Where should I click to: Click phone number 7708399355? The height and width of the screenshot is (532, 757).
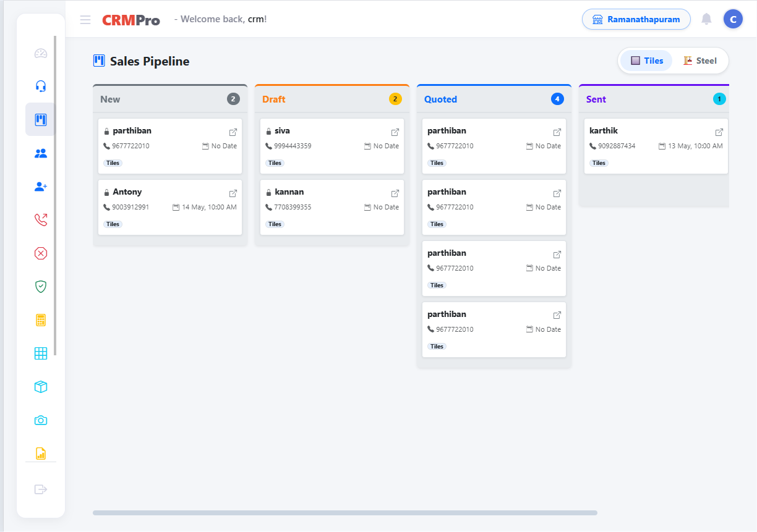coord(293,208)
